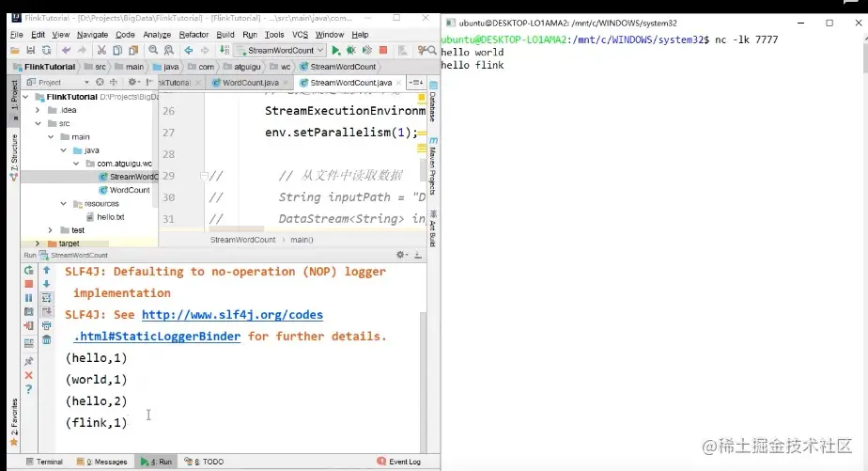Click the atguigu breadcrumb in navigation bar
Viewport: 868px width, 471px height.
click(242, 67)
